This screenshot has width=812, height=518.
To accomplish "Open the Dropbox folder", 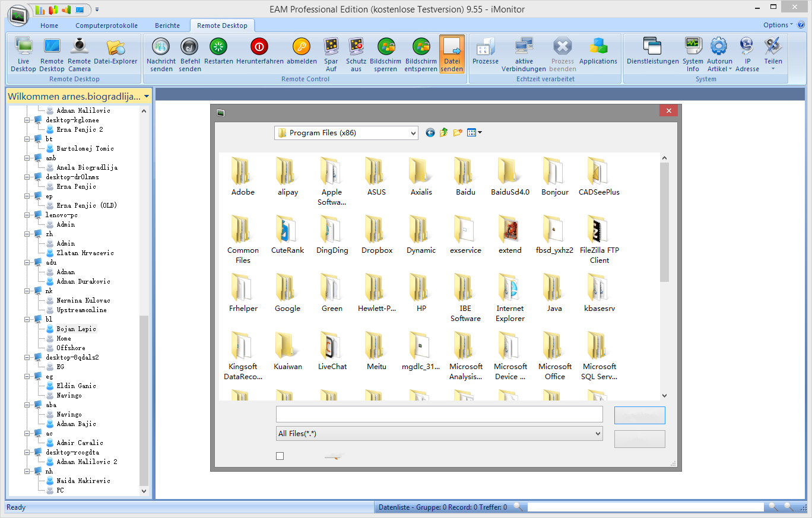I will (377, 234).
